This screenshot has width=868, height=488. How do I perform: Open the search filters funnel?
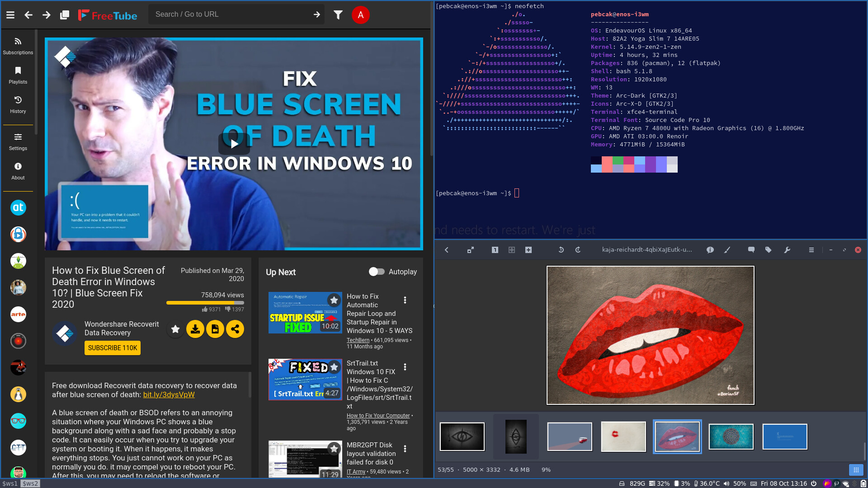338,15
